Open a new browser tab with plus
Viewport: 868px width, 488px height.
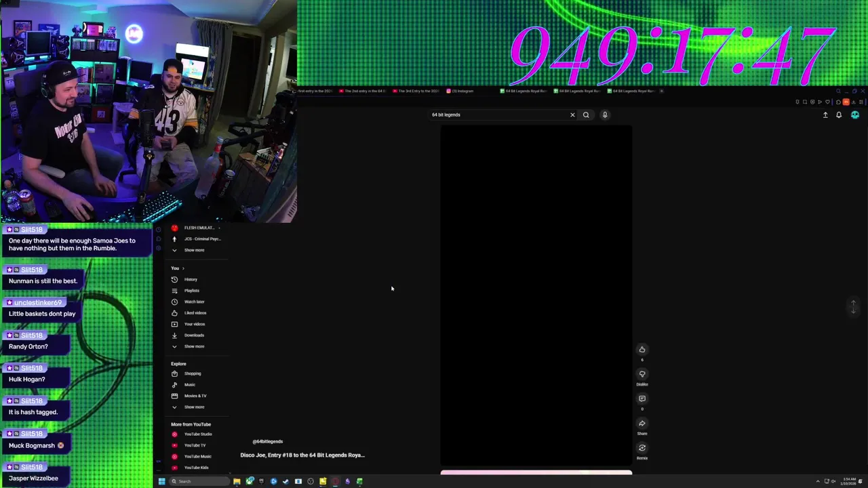tap(662, 91)
